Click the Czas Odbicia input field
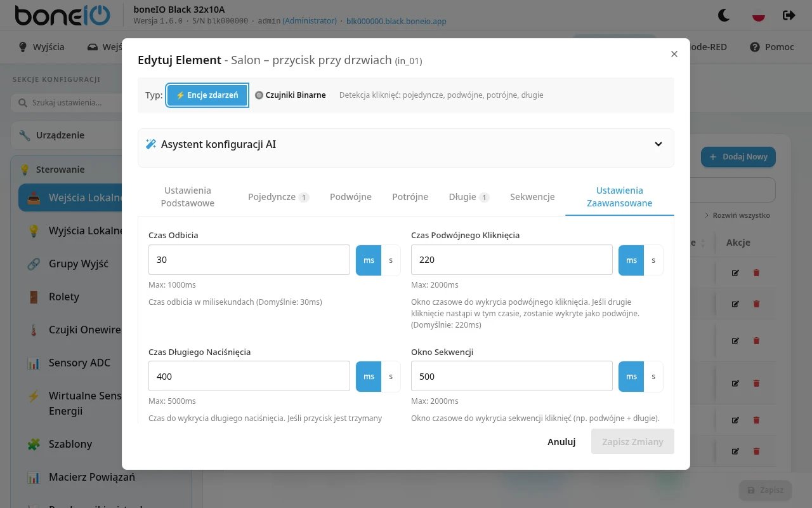This screenshot has height=508, width=812. click(x=249, y=260)
